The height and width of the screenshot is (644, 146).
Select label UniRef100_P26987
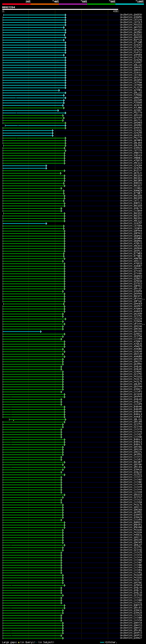[131, 63]
